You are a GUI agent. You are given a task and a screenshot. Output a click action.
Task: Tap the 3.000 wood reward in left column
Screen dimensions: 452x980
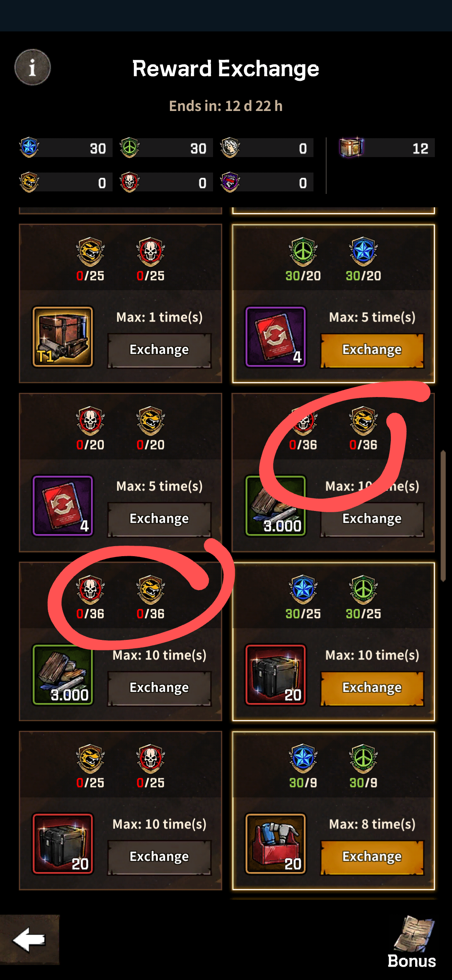(63, 675)
